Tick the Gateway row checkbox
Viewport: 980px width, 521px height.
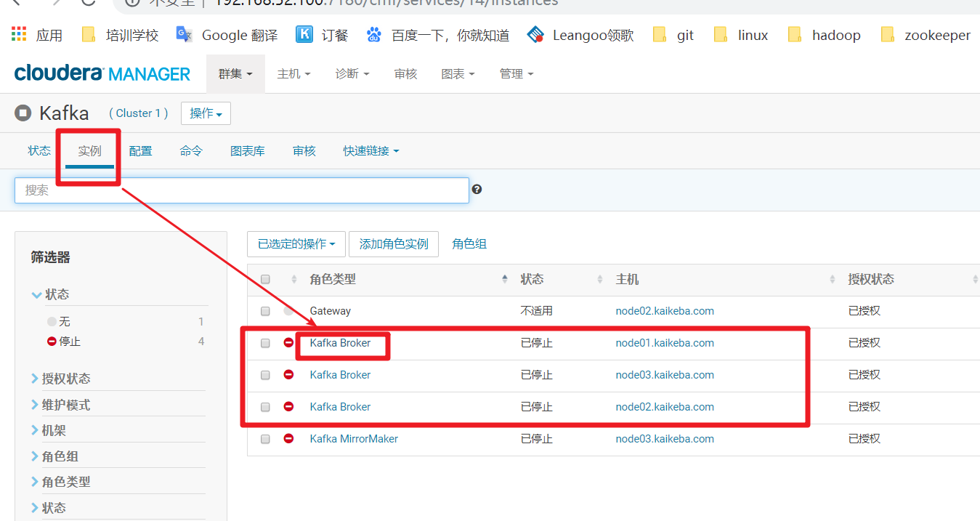coord(265,311)
